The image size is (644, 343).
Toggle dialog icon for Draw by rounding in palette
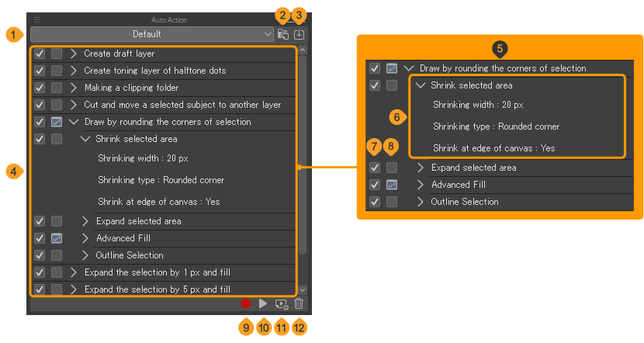[57, 122]
